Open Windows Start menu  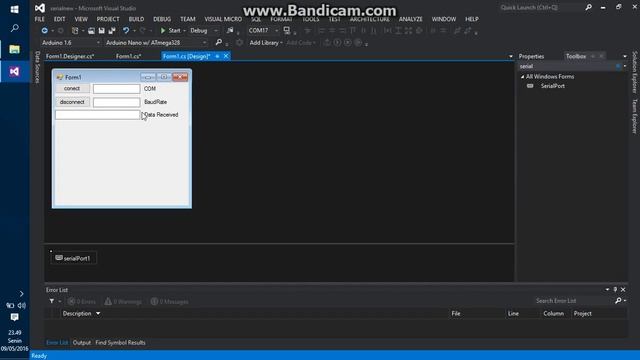14,9
